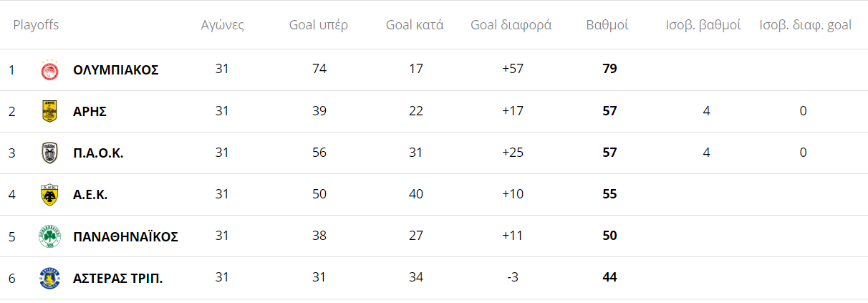
Task: Click the A.E.K. eagle crest icon
Action: (x=49, y=194)
